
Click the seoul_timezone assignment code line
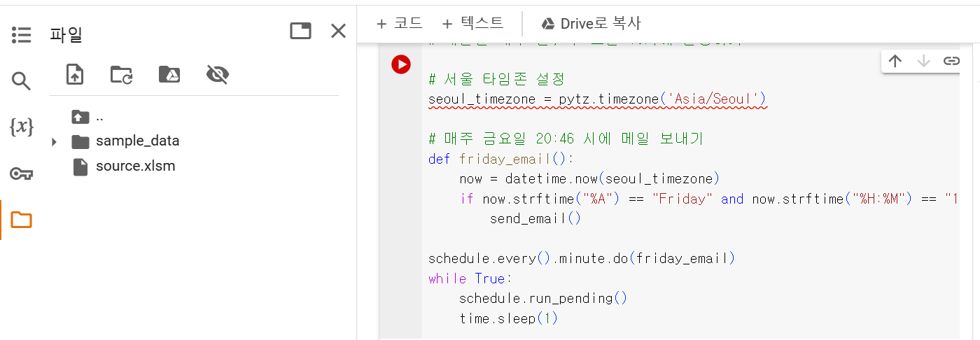[x=597, y=99]
